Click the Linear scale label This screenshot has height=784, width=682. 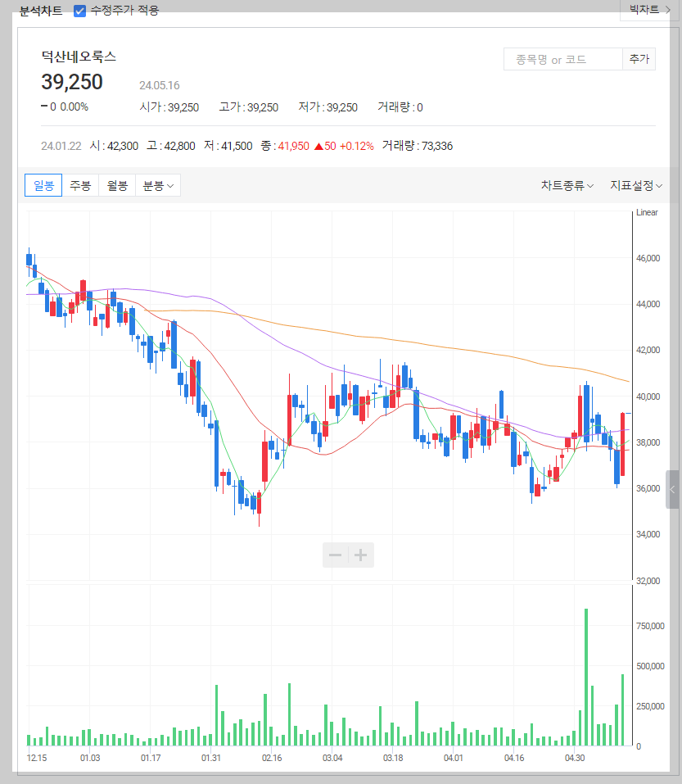[x=647, y=212]
